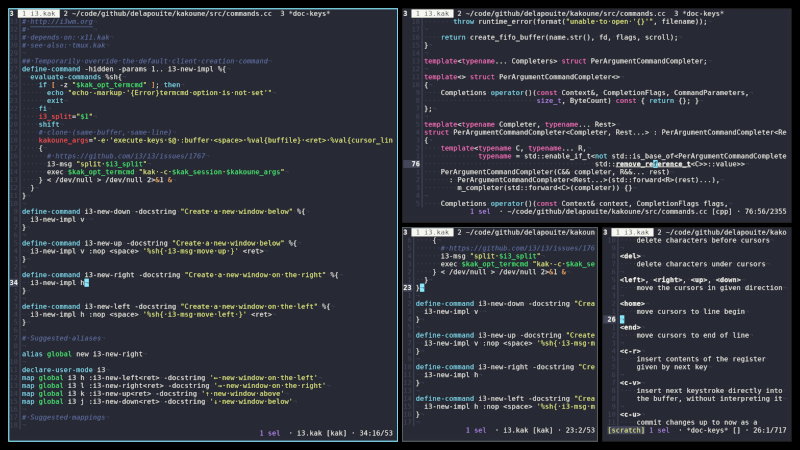The image size is (800, 450).
Task: Click 'define-command i3-new-up' line in bottom-middle pane
Action: [505, 335]
